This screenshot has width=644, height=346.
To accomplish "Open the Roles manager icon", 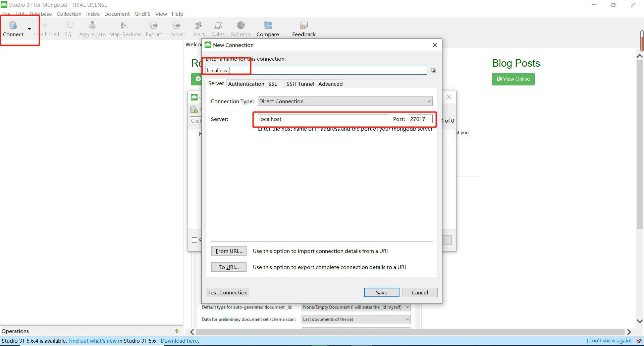I will coord(218,29).
